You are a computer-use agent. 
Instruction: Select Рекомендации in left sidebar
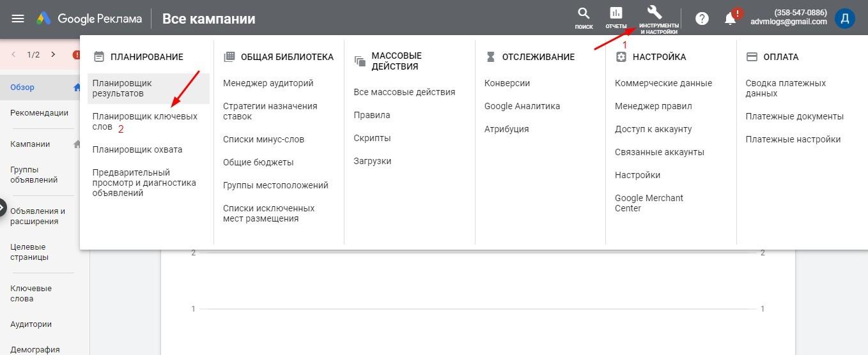pyautogui.click(x=39, y=113)
